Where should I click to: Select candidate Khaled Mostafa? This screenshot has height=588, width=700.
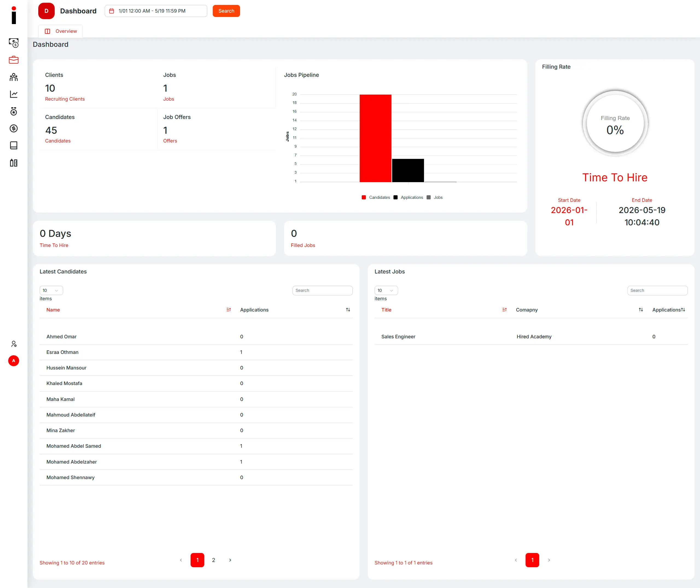[x=64, y=383]
